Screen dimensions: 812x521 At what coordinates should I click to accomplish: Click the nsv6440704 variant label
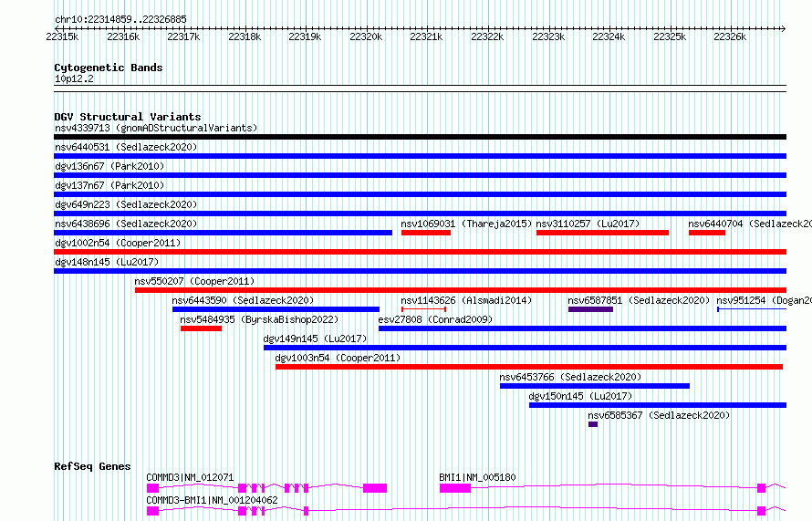point(750,224)
